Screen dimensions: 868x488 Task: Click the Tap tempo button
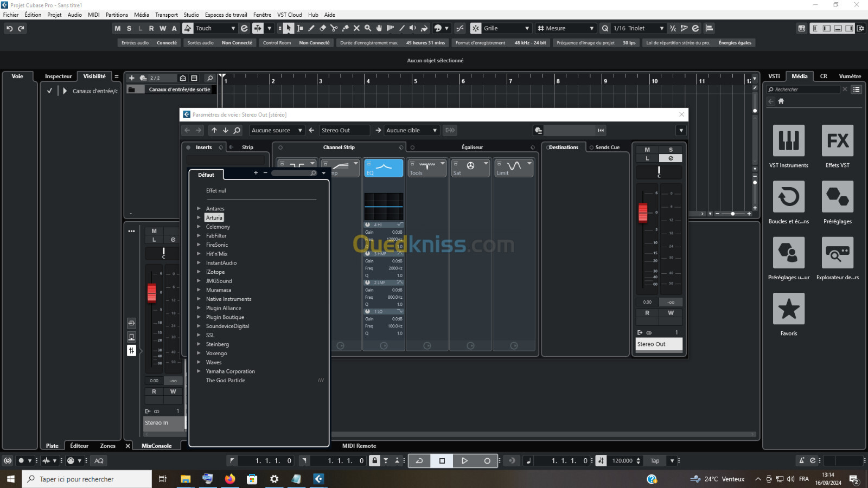655,461
